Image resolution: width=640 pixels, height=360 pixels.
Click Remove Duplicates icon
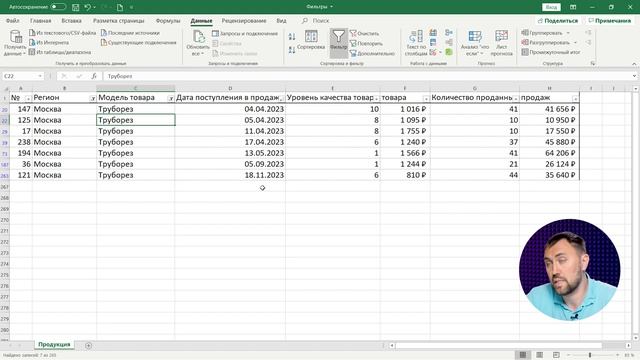433,42
